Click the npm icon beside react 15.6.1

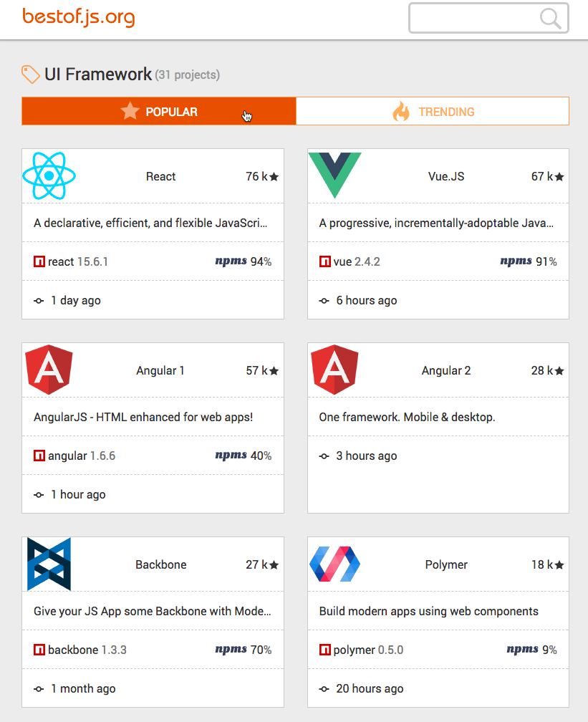[x=39, y=261]
